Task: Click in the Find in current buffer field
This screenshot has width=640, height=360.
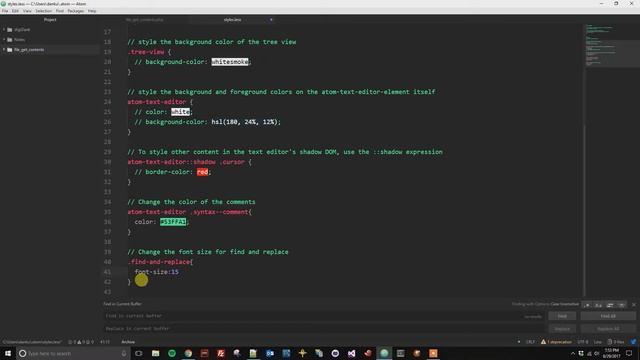Action: pos(322,316)
